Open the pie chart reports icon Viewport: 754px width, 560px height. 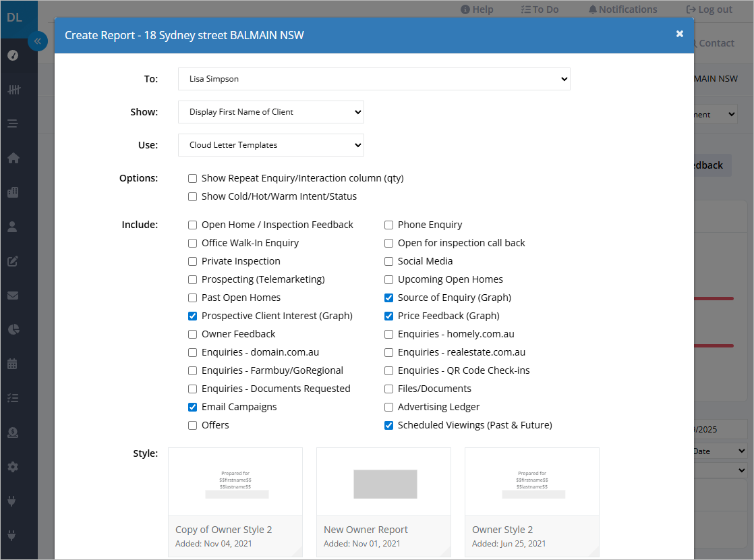13,329
